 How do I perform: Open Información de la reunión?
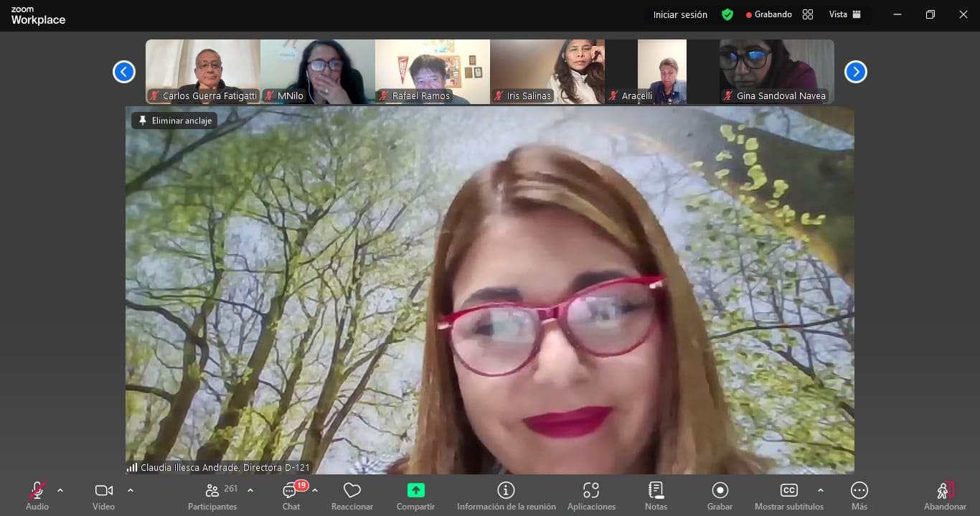tap(507, 495)
